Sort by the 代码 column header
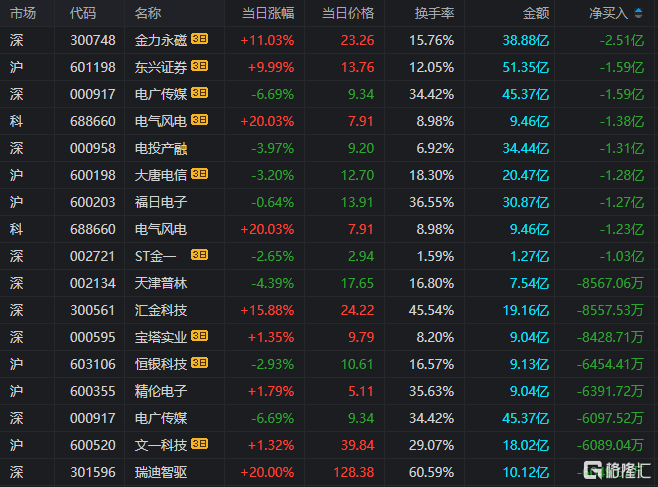The image size is (658, 487). tap(83, 13)
